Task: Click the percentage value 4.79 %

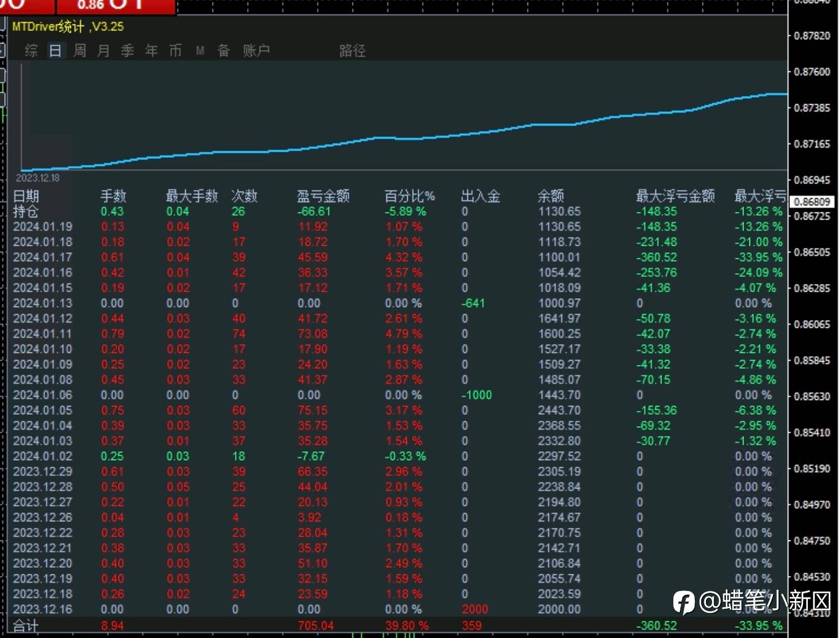Action: click(404, 334)
